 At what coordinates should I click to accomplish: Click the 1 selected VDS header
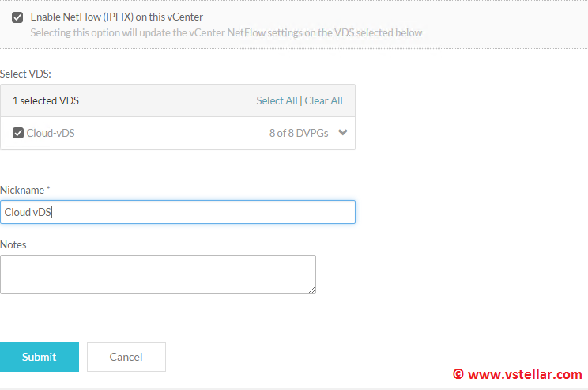click(46, 100)
